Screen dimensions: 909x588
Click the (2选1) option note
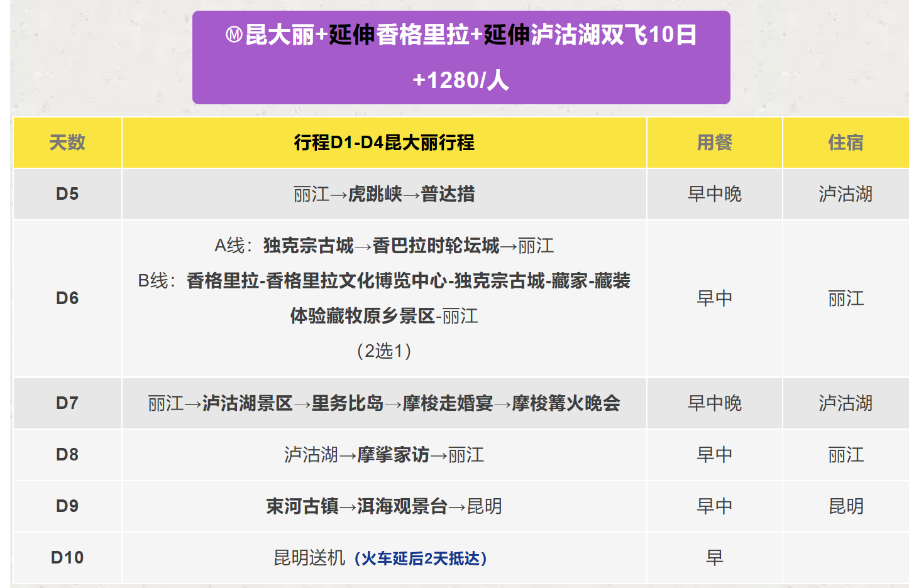coord(384,351)
